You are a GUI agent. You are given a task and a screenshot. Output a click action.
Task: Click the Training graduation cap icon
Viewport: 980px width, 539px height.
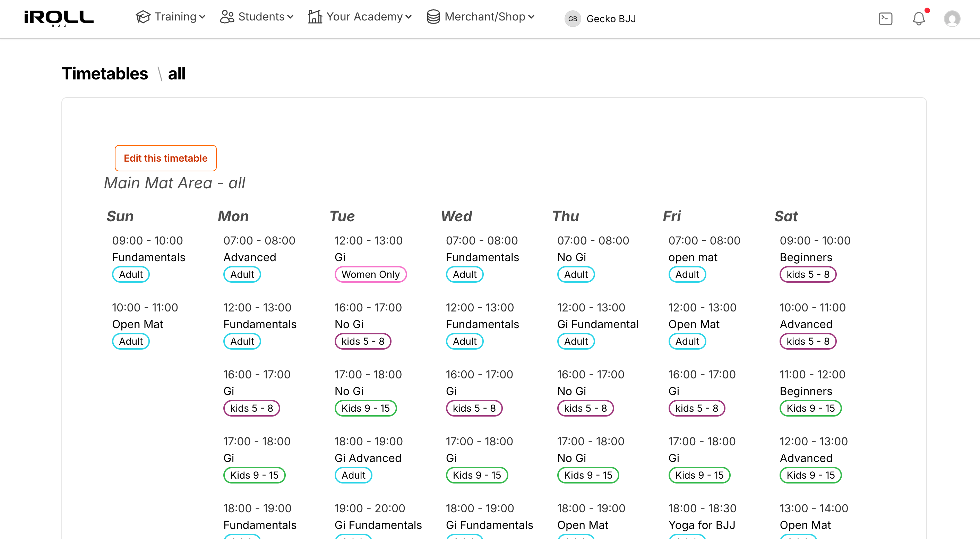point(143,17)
